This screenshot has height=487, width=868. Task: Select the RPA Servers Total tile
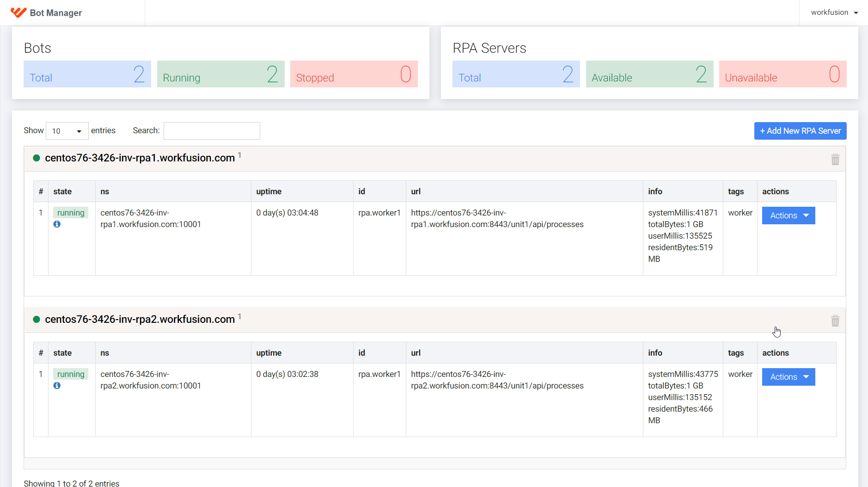[x=516, y=74]
